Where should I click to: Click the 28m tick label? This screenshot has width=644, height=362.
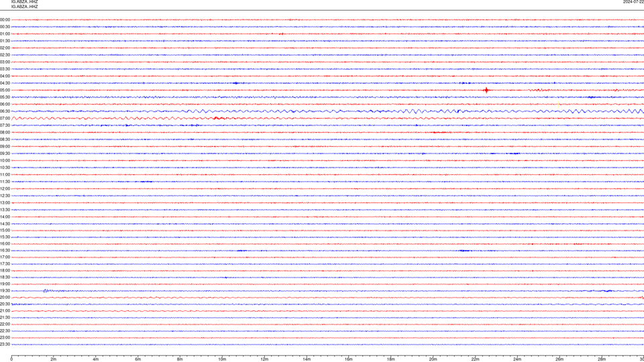click(602, 359)
